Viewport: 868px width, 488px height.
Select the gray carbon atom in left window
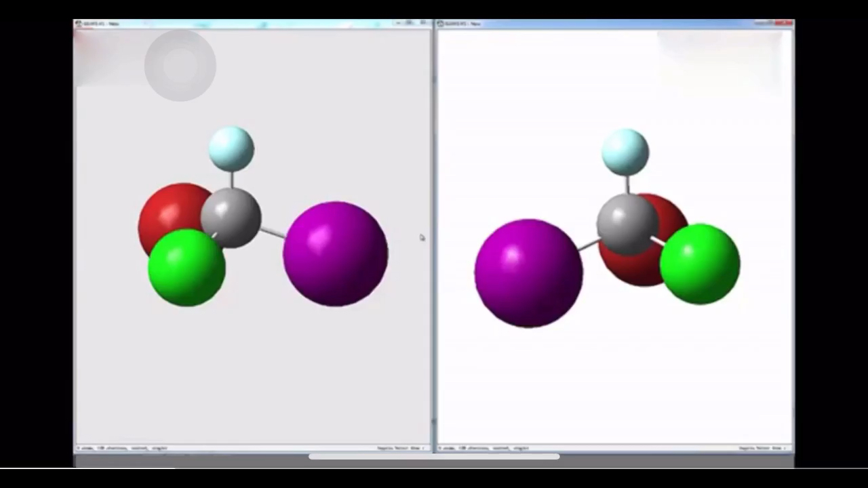click(x=231, y=218)
